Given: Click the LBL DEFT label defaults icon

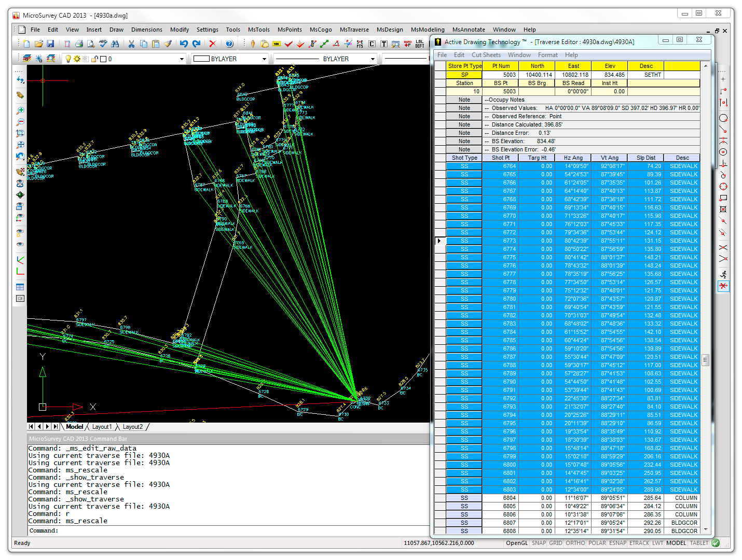Looking at the screenshot, I should 420,44.
